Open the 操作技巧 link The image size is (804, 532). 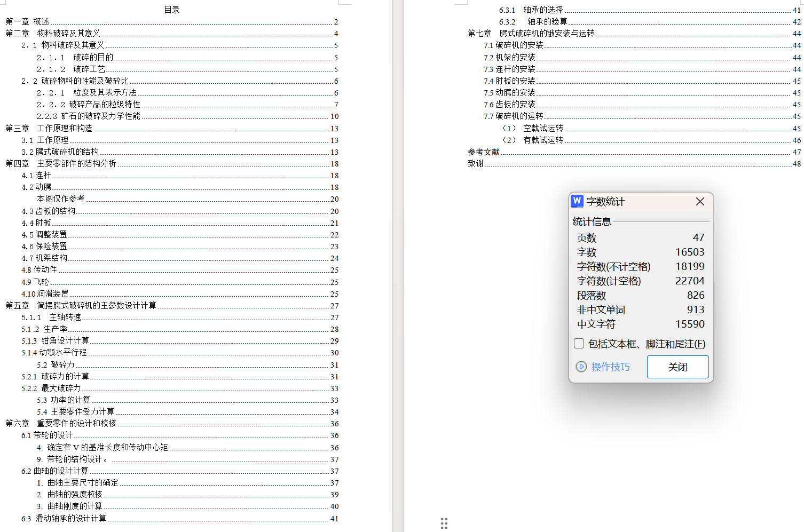611,367
